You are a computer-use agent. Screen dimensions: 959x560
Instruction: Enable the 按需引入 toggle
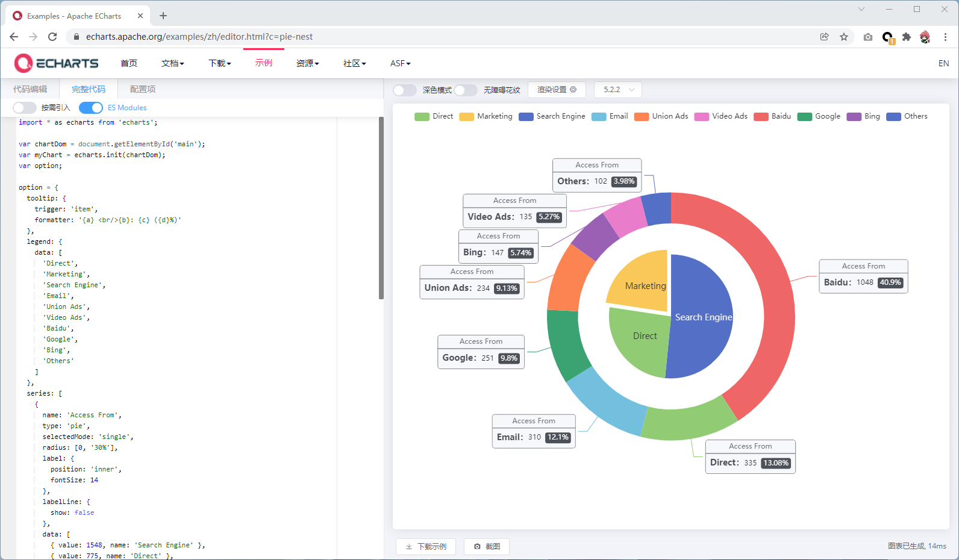pos(25,108)
